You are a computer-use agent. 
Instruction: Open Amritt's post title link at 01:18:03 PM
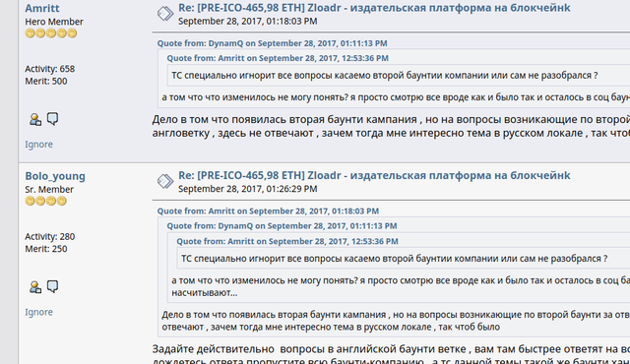374,8
